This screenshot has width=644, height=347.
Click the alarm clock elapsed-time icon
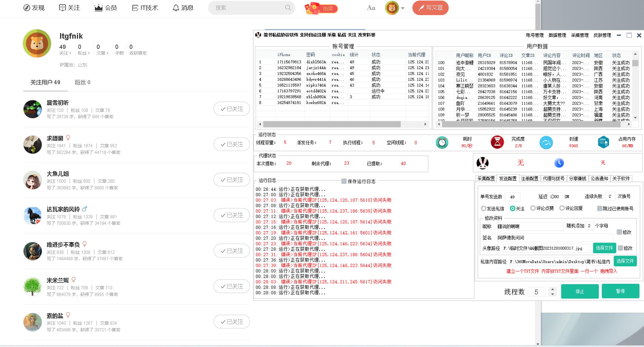point(442,143)
